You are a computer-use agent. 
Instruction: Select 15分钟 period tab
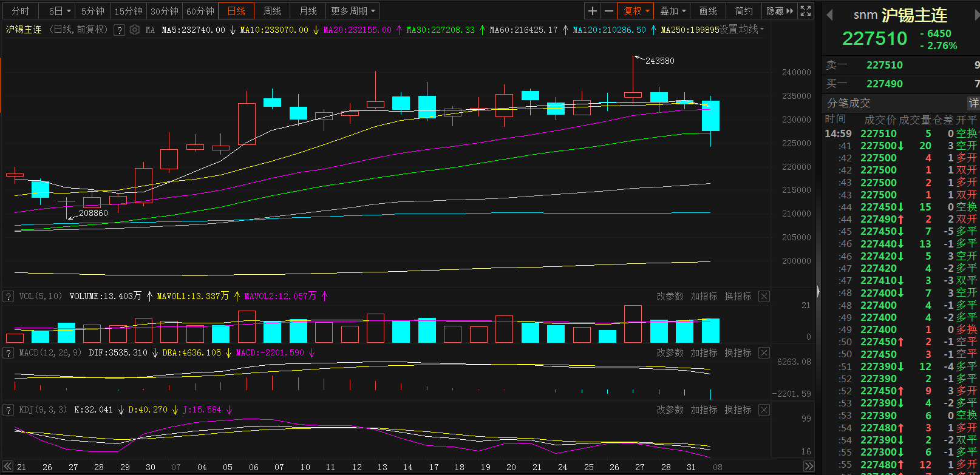click(x=128, y=11)
